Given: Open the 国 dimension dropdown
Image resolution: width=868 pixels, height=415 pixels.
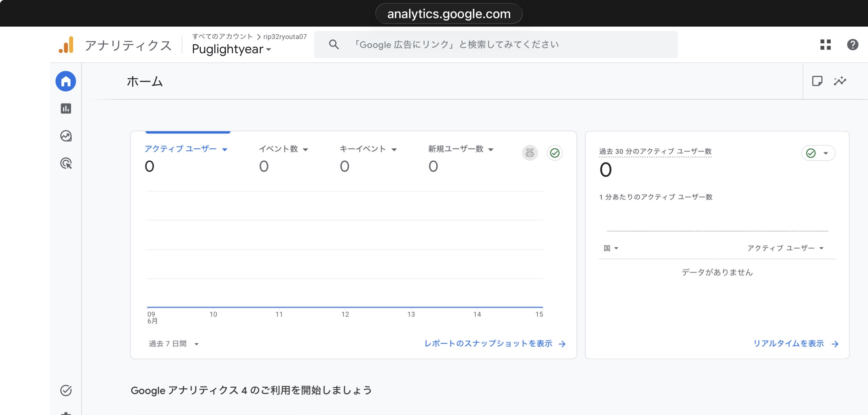Looking at the screenshot, I should coord(611,248).
